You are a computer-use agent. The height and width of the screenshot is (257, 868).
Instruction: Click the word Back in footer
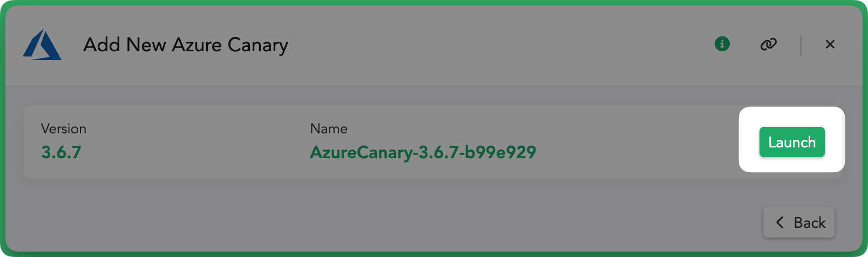point(810,222)
